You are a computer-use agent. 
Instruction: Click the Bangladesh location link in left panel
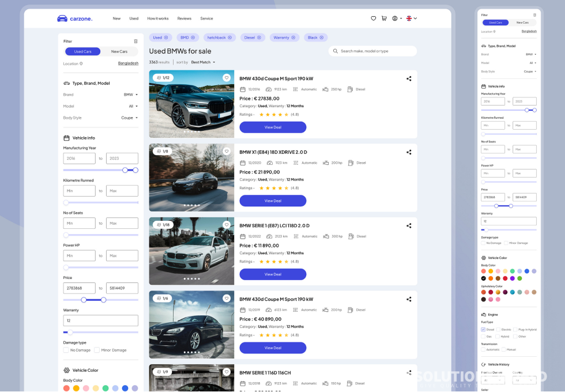click(x=128, y=63)
